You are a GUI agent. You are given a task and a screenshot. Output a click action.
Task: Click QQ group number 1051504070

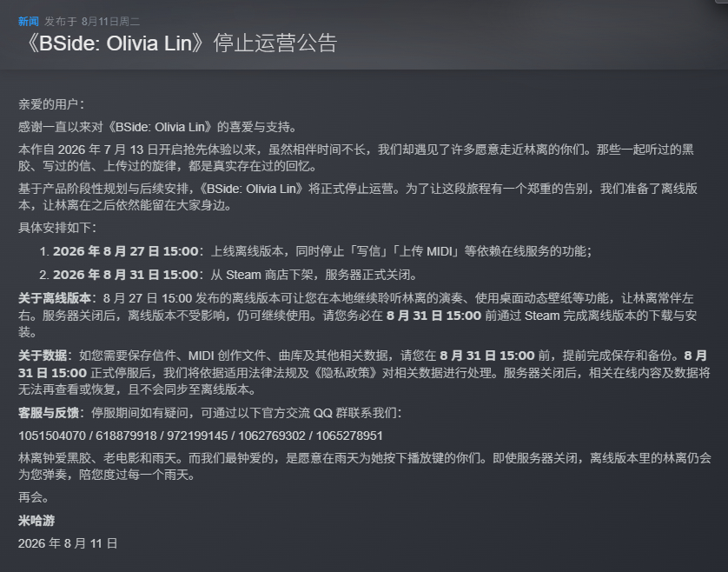tap(52, 436)
